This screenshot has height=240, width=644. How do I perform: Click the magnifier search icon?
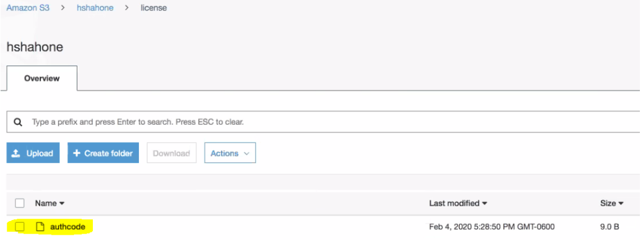coord(18,122)
